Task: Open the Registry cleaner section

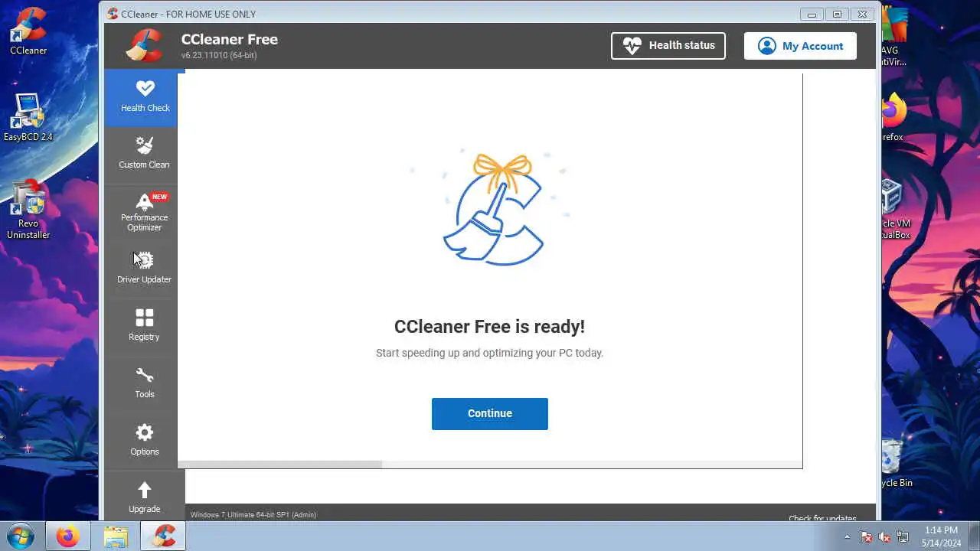Action: pos(144,325)
